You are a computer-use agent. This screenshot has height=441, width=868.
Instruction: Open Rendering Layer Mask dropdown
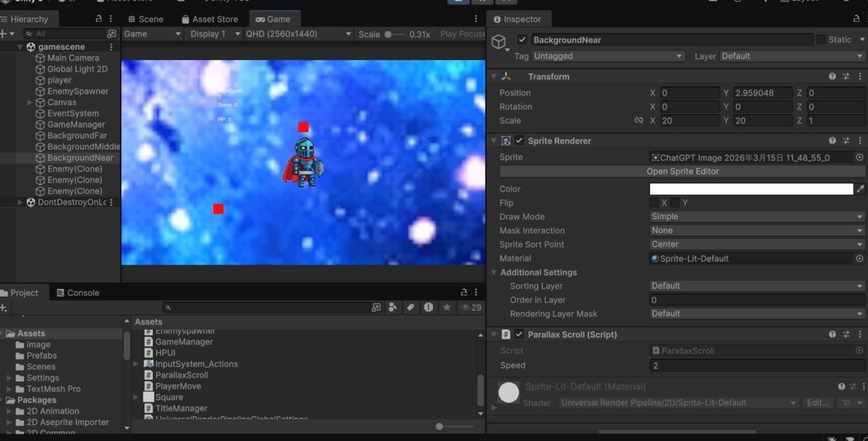[757, 314]
